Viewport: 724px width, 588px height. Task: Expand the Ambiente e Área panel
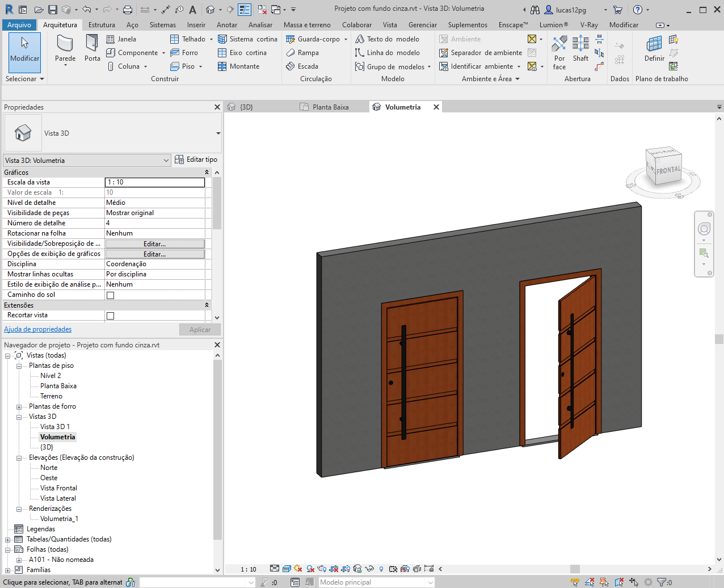490,79
